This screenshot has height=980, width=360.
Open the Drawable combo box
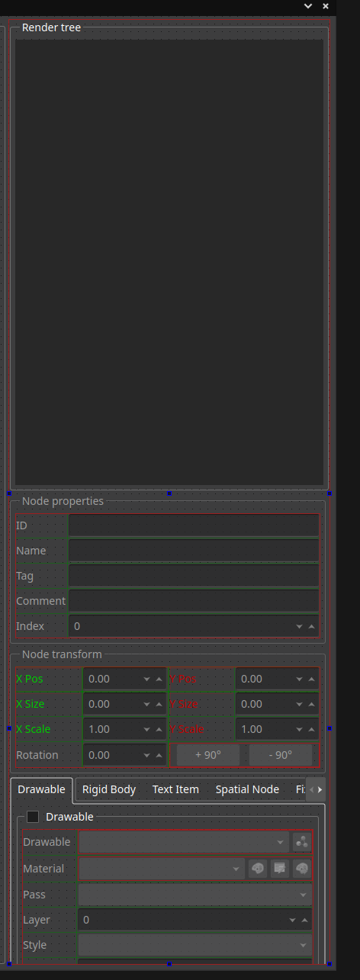point(184,843)
